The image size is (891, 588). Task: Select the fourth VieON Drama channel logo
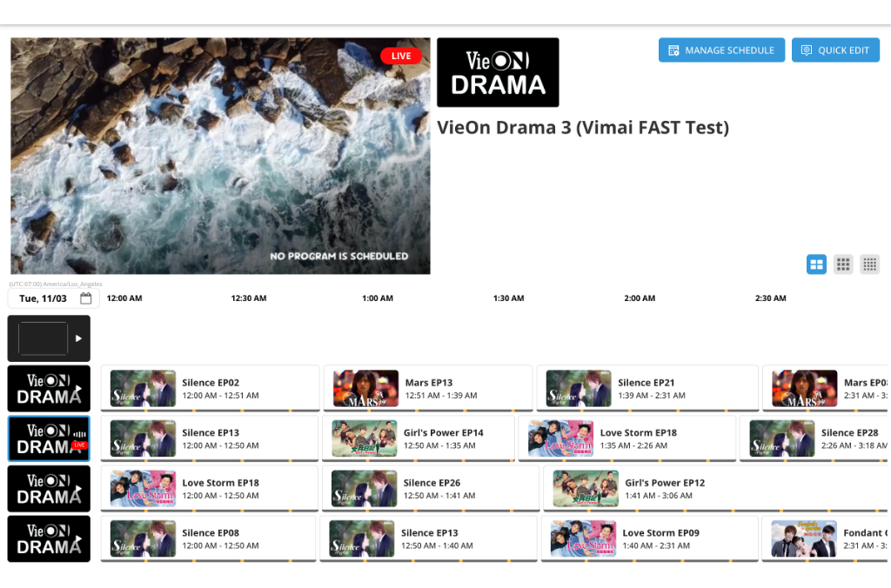tap(49, 489)
